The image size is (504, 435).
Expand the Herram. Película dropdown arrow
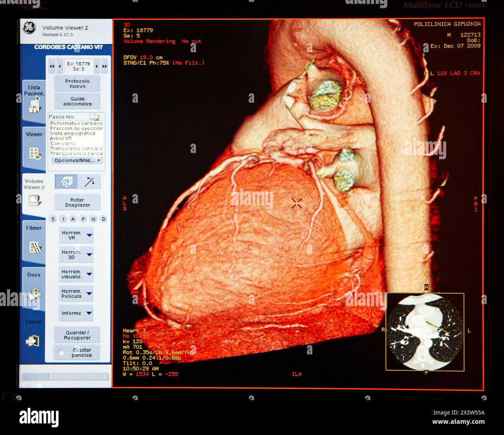click(89, 294)
